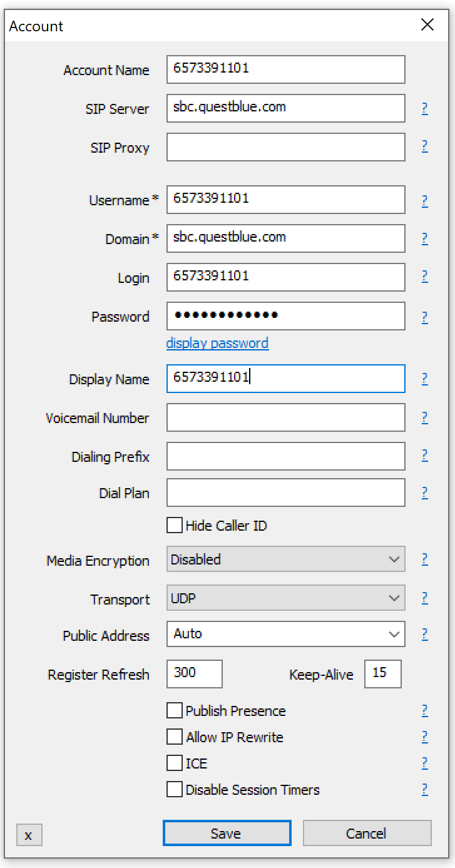Click the help icon next to SIP Server
This screenshot has width=455, height=868.
424,109
